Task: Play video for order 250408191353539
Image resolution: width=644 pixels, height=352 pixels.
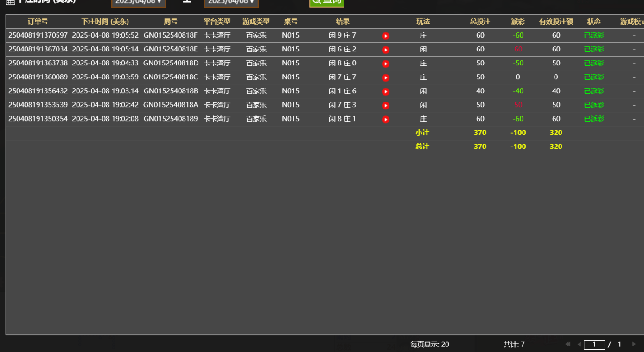Action: [385, 104]
